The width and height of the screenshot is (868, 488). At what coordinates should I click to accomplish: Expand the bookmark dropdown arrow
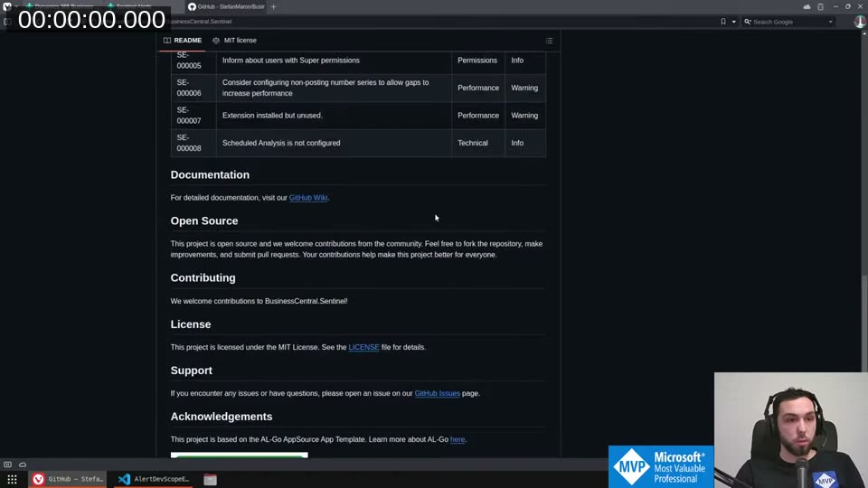point(734,22)
